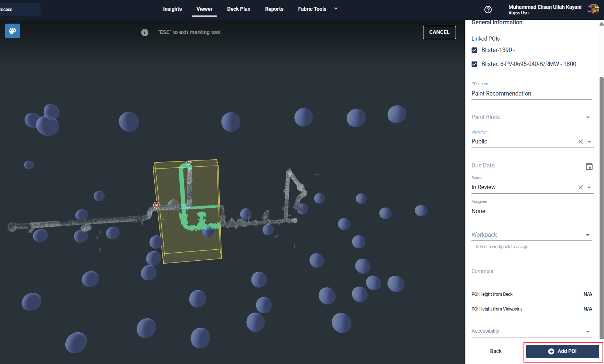Expand the Paint Block dropdown
Viewport: 604px width, 364px height.
point(587,117)
